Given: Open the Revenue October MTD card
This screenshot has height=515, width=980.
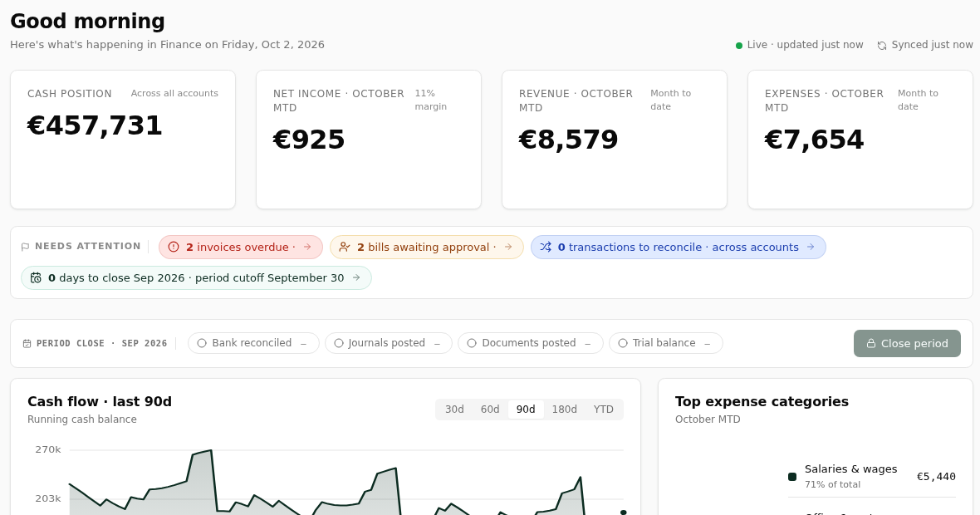Looking at the screenshot, I should pyautogui.click(x=615, y=140).
